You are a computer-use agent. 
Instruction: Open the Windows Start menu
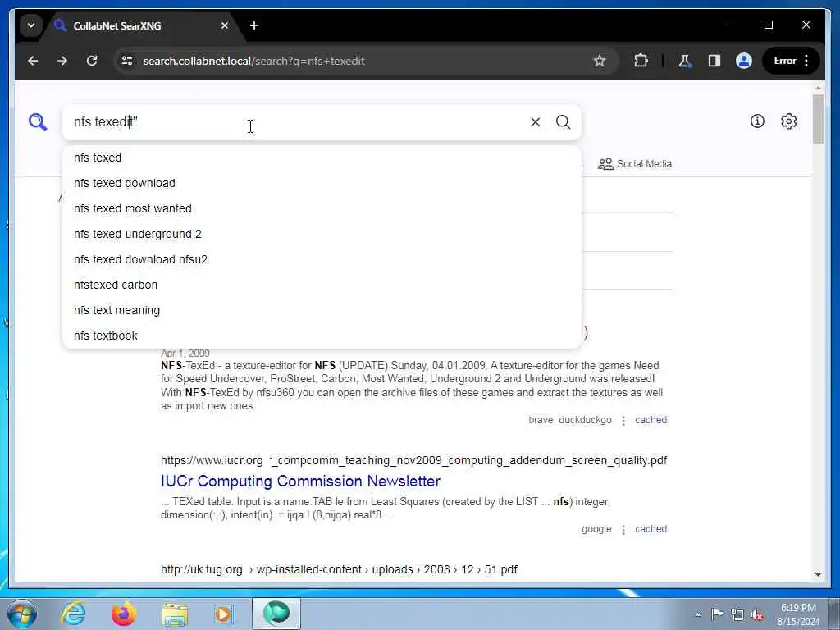(x=22, y=614)
